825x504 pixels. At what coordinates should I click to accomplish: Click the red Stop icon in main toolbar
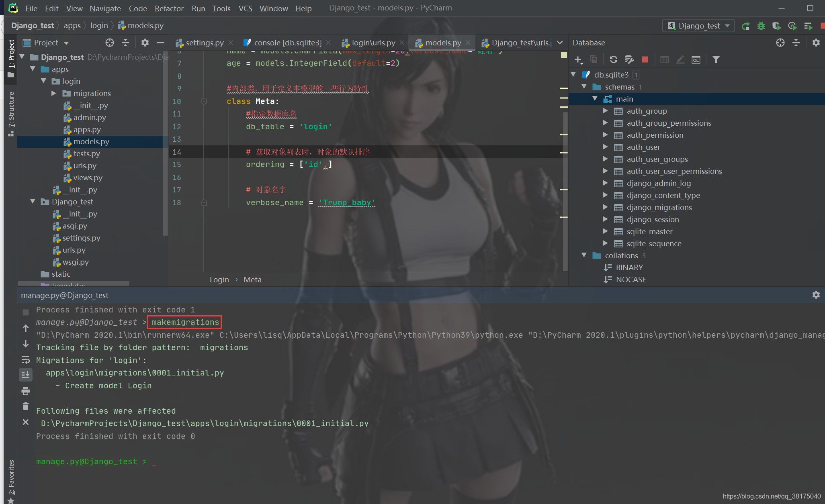click(x=822, y=26)
